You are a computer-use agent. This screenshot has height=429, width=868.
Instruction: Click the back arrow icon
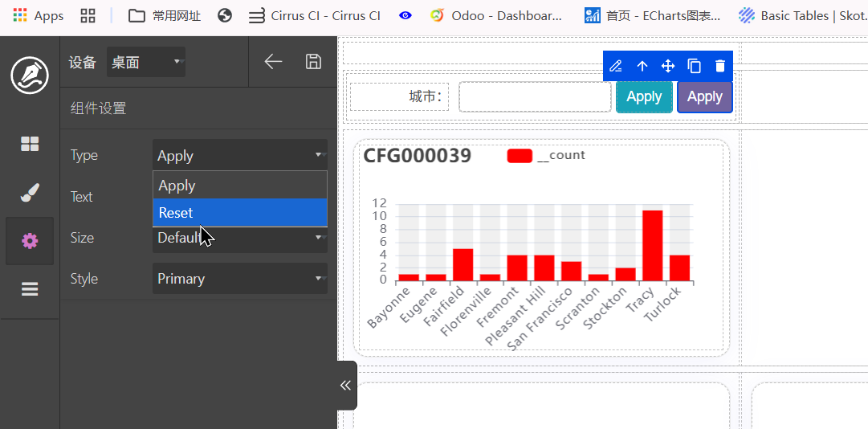point(273,62)
